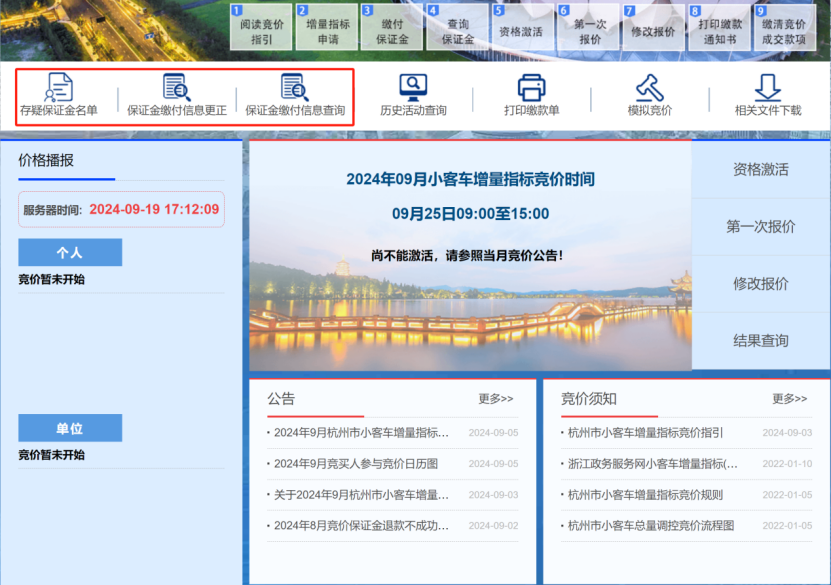The image size is (831, 585).
Task: Select step 1 阅读竞价指引
Action: click(261, 30)
